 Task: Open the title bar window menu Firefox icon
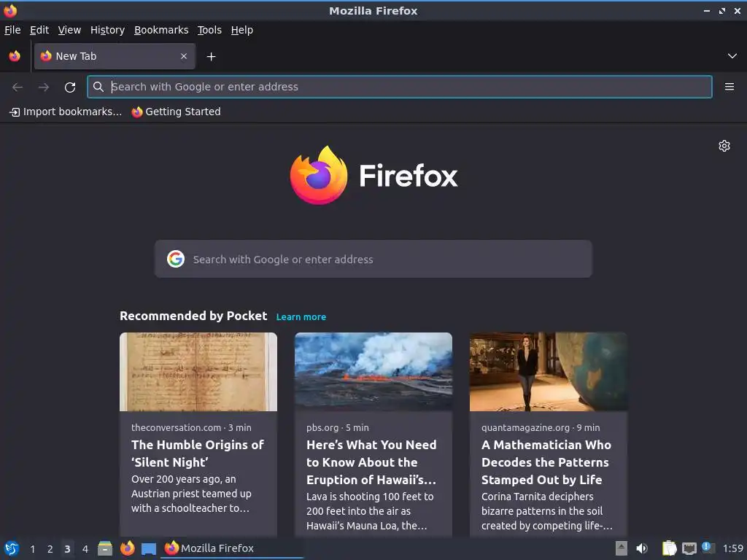(x=10, y=10)
